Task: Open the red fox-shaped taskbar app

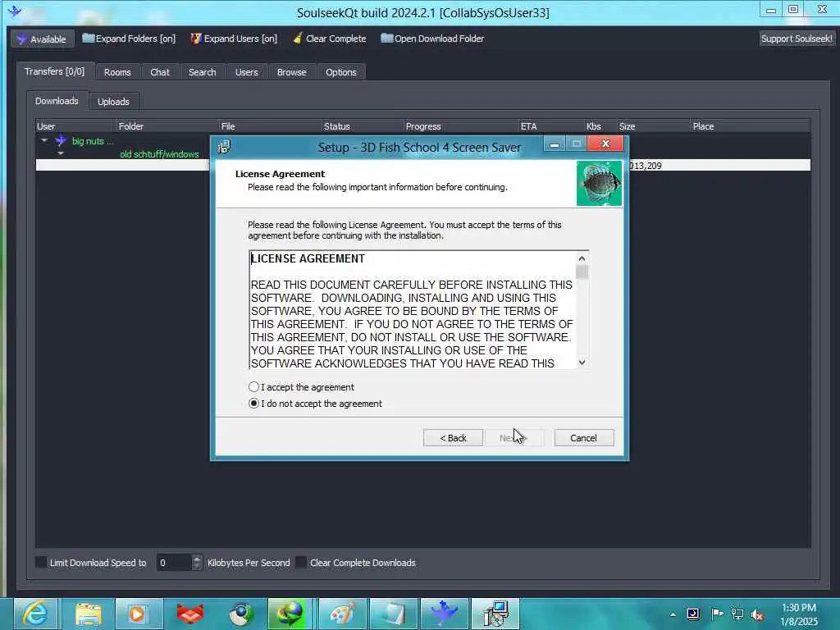Action: click(x=189, y=614)
